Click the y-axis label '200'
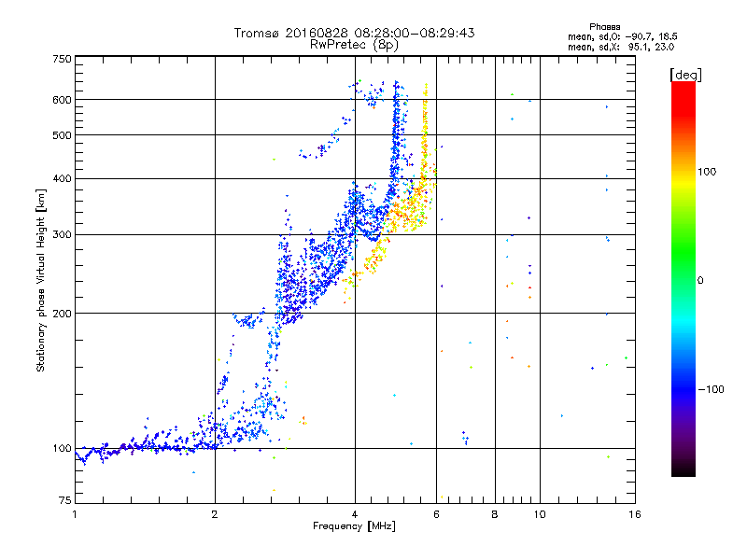 pos(62,314)
